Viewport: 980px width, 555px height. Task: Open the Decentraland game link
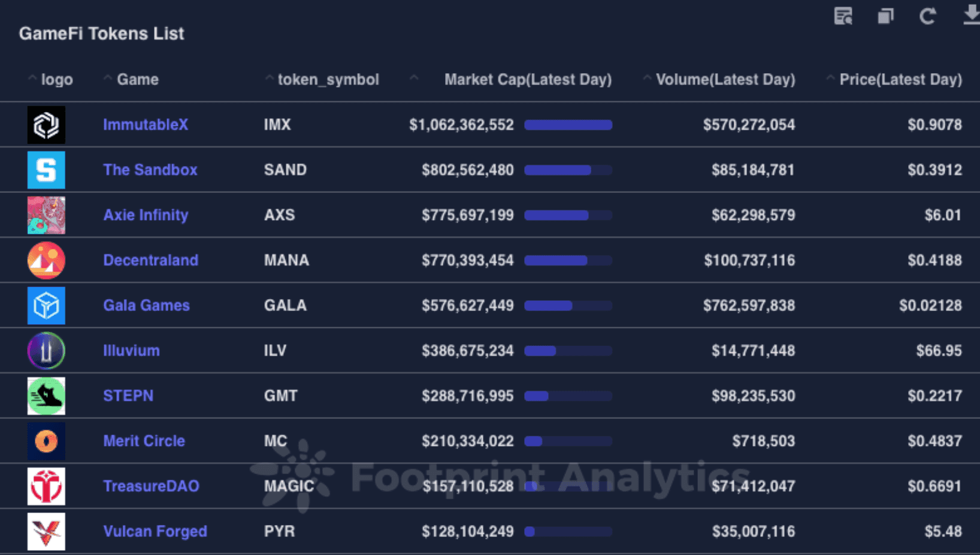tap(150, 260)
